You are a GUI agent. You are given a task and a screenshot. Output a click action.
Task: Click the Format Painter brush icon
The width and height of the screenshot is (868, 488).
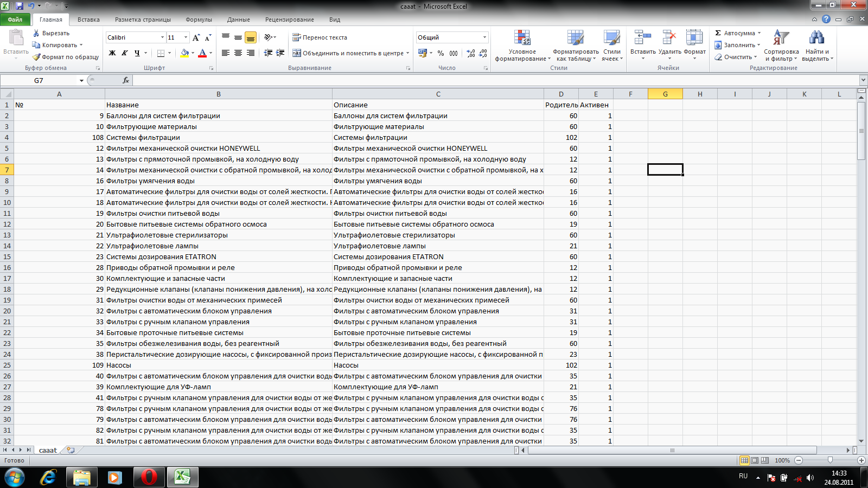click(x=36, y=57)
